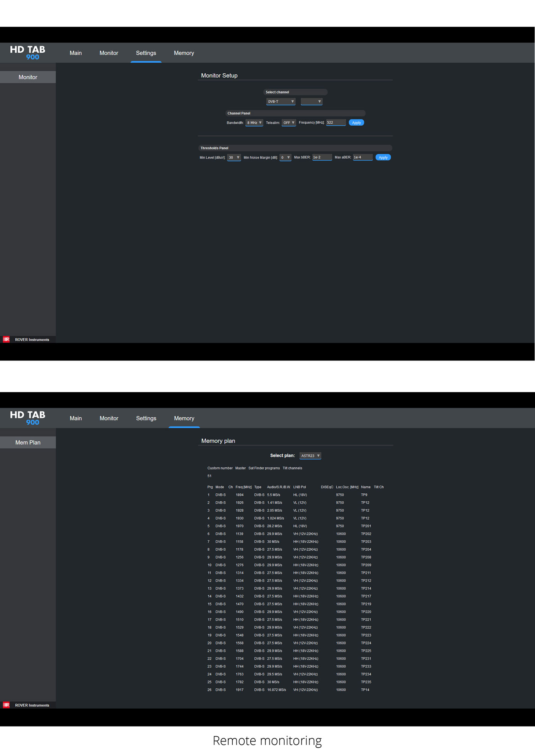Open the Select plan ASTR23 dropdown
The height and width of the screenshot is (756, 535).
310,456
